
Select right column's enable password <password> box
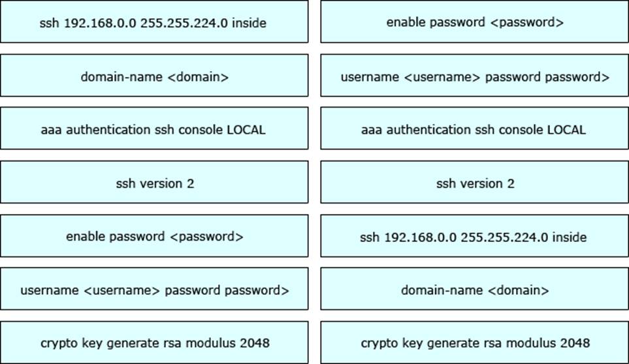[475, 22]
